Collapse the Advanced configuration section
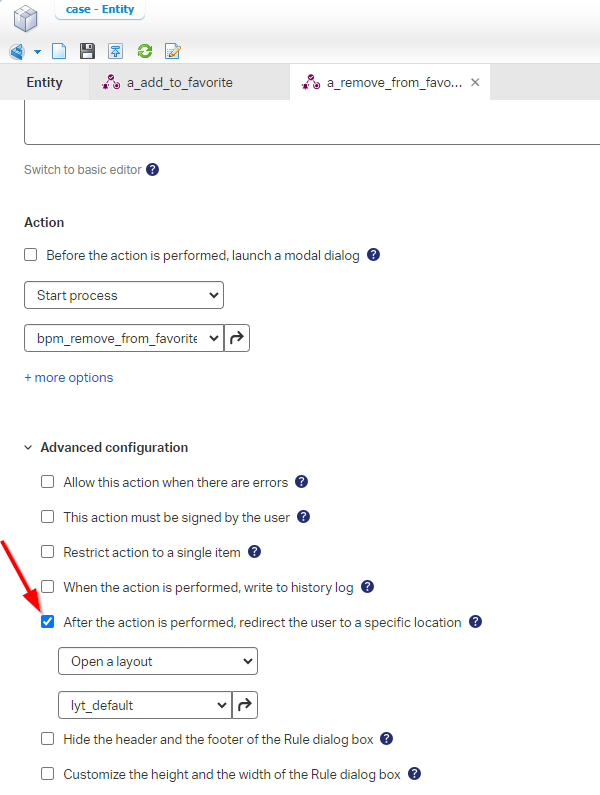The height and width of the screenshot is (795, 600). click(x=28, y=448)
